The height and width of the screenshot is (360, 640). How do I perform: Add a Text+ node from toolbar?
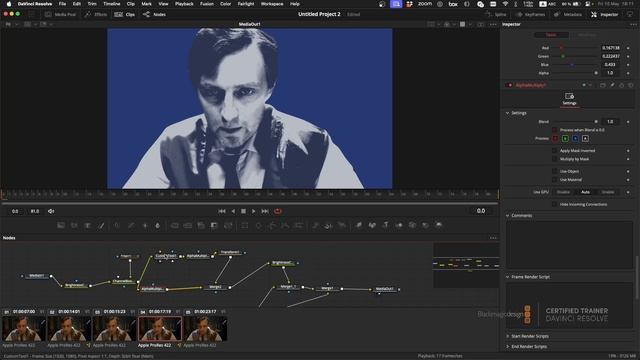tap(88, 225)
